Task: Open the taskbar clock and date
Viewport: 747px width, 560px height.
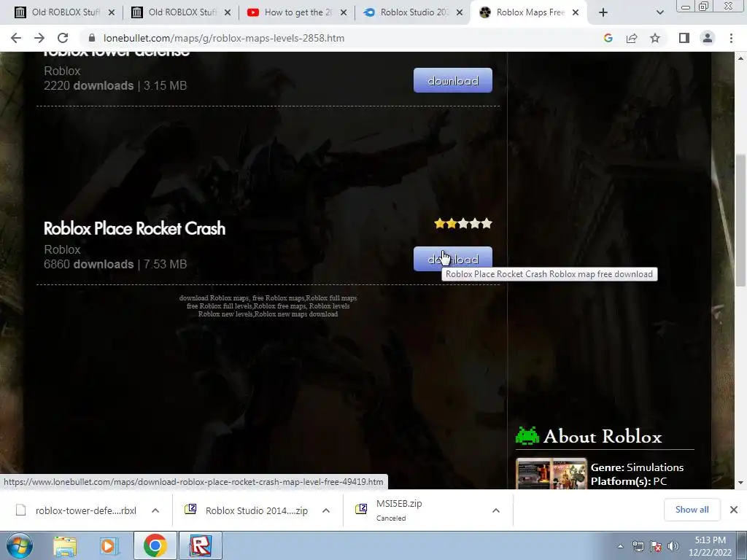Action: pyautogui.click(x=710, y=546)
